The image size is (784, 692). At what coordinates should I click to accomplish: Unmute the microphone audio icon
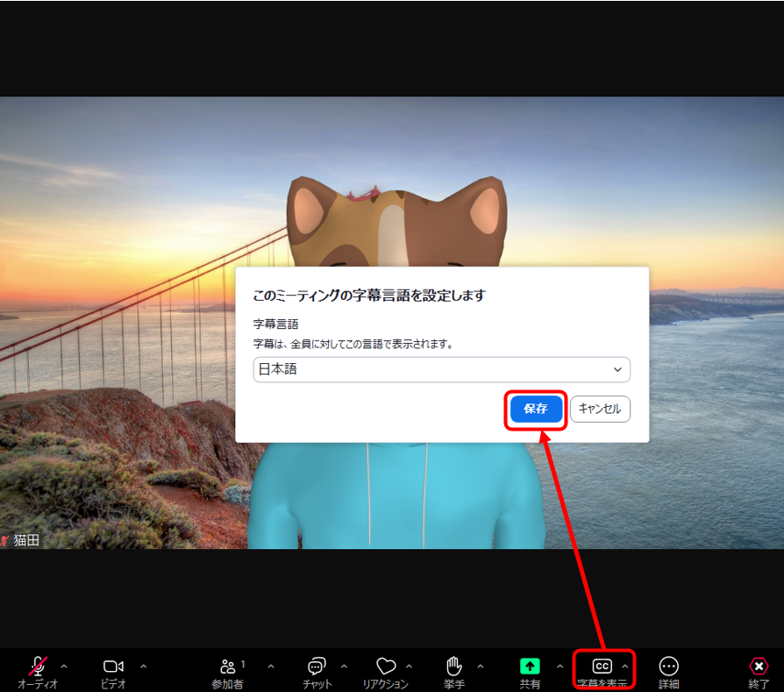[38, 666]
